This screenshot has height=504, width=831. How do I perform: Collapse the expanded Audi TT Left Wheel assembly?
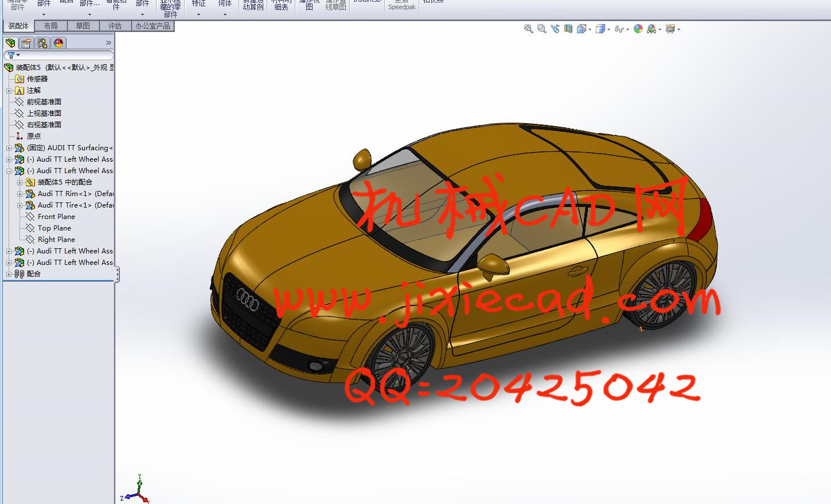[9, 171]
